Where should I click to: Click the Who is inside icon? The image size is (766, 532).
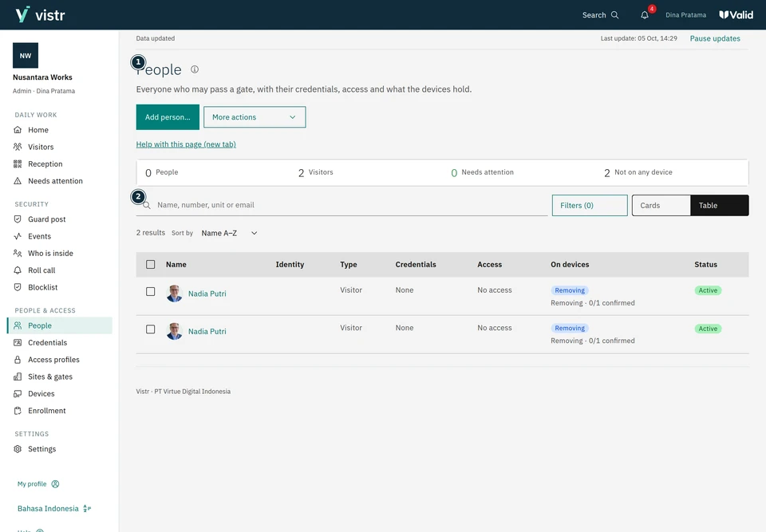point(18,253)
